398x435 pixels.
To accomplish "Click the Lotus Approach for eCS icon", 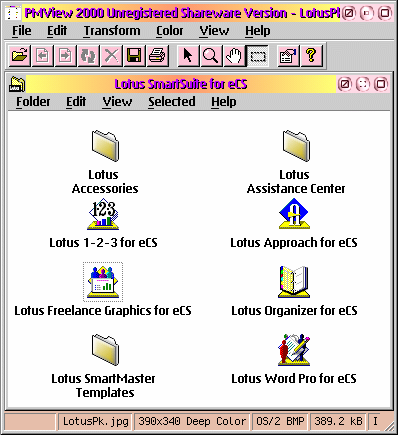I will pos(294,214).
